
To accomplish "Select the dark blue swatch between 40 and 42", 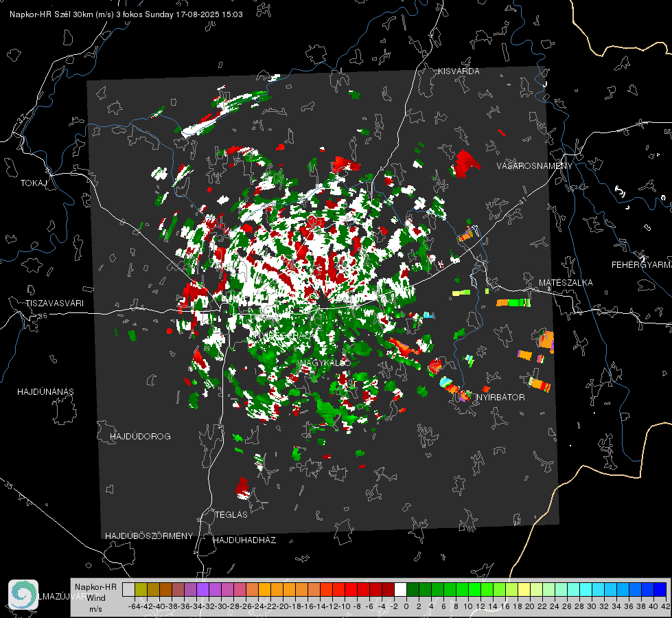I will [660, 589].
